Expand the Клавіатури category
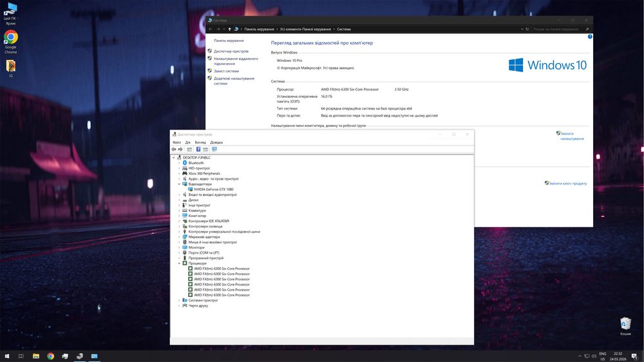The width and height of the screenshot is (644, 362). 179,211
